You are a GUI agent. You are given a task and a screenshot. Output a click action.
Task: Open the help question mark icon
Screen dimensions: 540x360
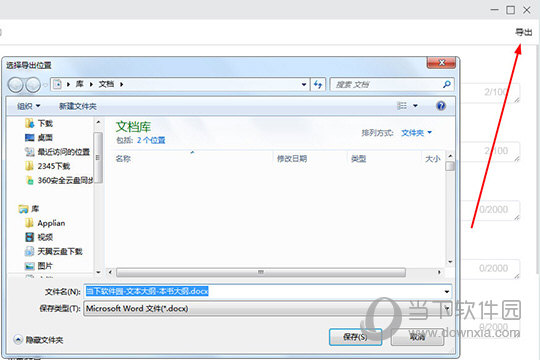(441, 106)
